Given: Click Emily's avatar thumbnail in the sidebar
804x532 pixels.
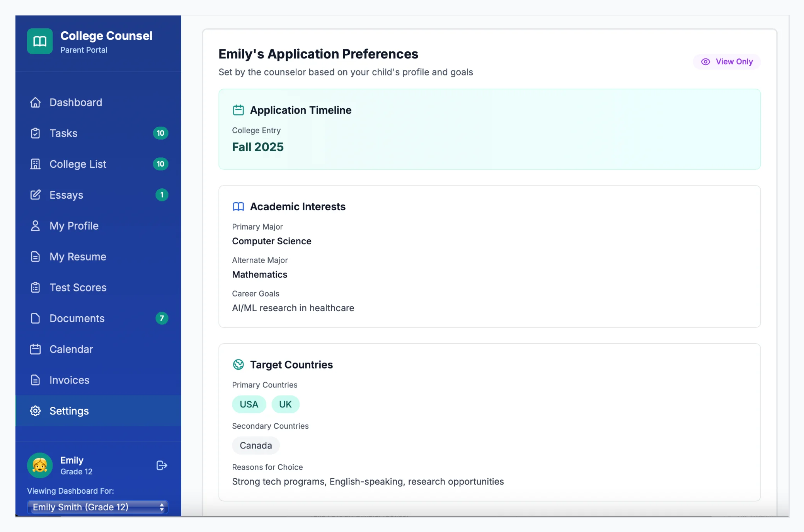Looking at the screenshot, I should coord(40,465).
